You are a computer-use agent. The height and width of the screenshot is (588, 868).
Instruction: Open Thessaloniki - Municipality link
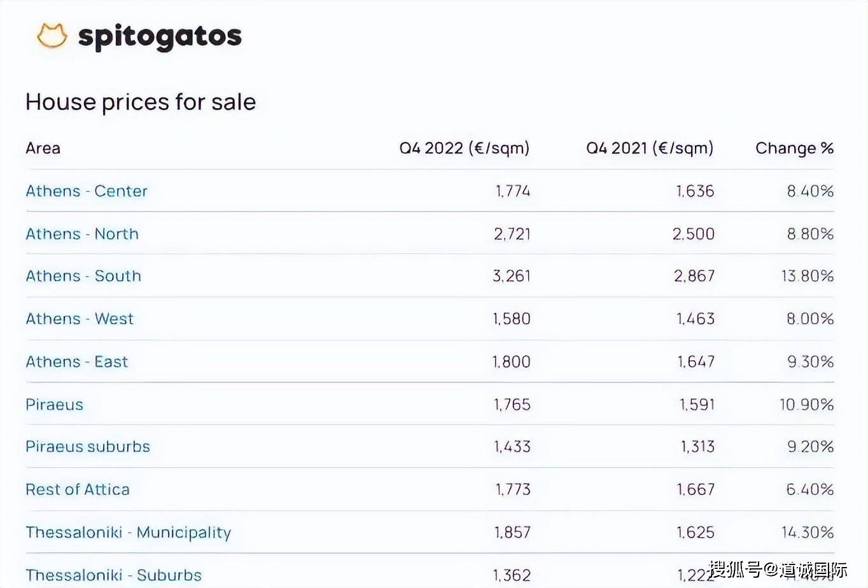coord(129,533)
